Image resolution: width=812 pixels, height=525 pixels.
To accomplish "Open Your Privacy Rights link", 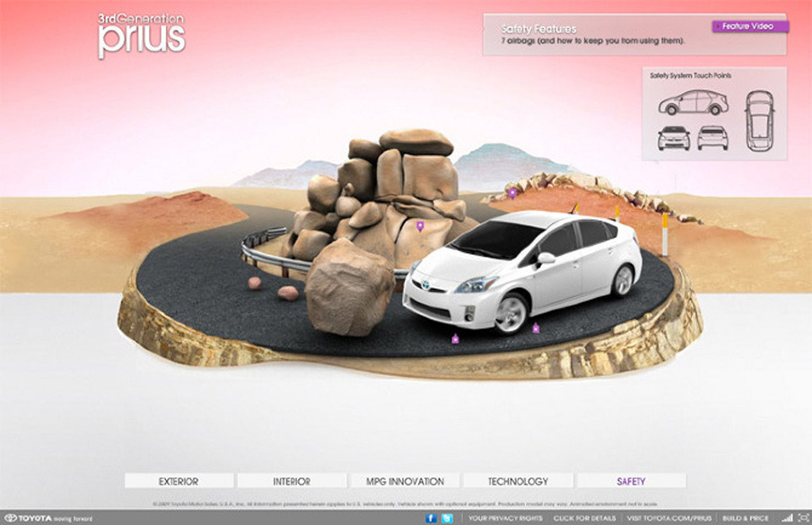I will pyautogui.click(x=505, y=519).
